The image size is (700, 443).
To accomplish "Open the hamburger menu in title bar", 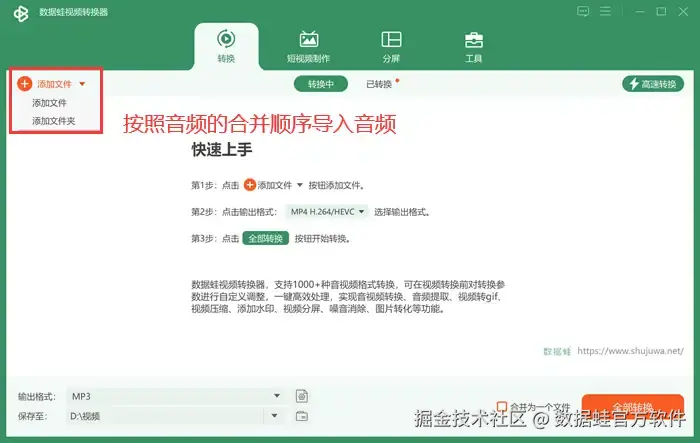I will coord(605,11).
